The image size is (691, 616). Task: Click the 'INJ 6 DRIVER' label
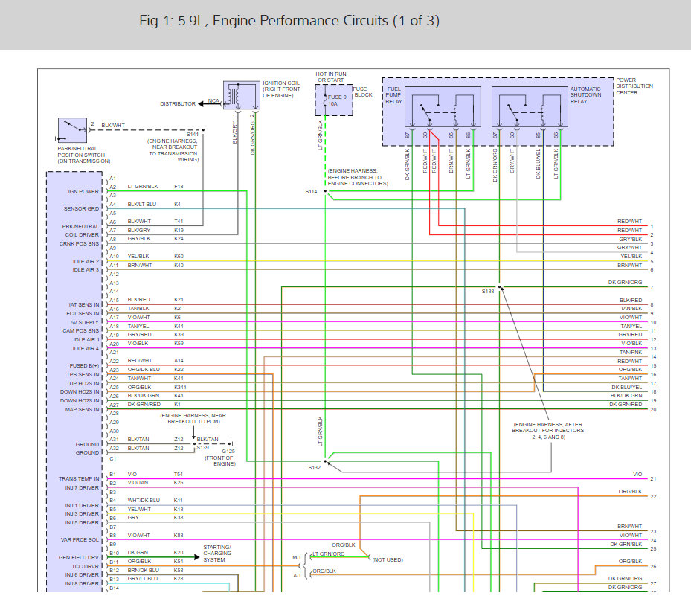82,575
